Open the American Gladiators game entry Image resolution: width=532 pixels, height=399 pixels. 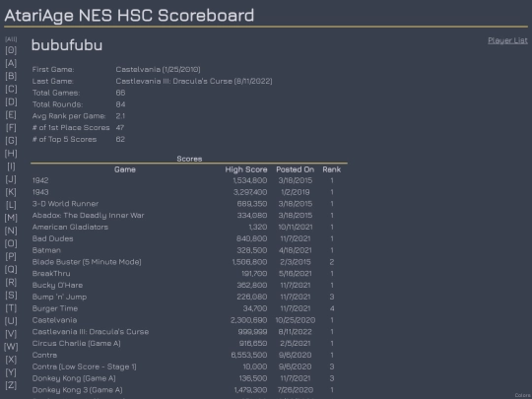70,227
